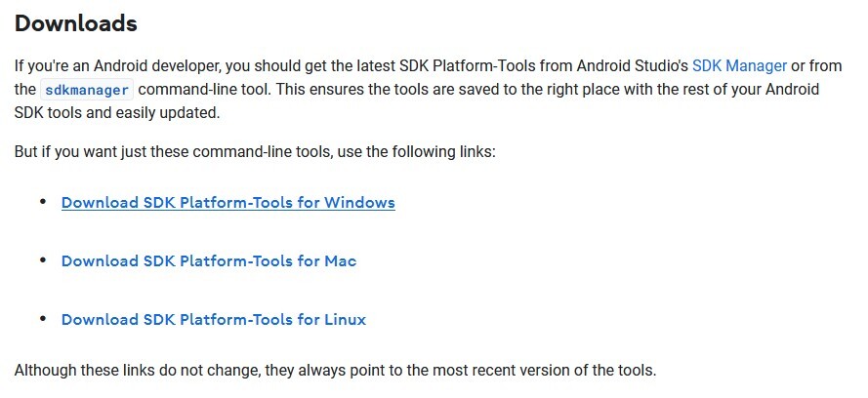Click the bullet beside the Linux link
Viewport: 868px width, 398px height.
[43, 318]
